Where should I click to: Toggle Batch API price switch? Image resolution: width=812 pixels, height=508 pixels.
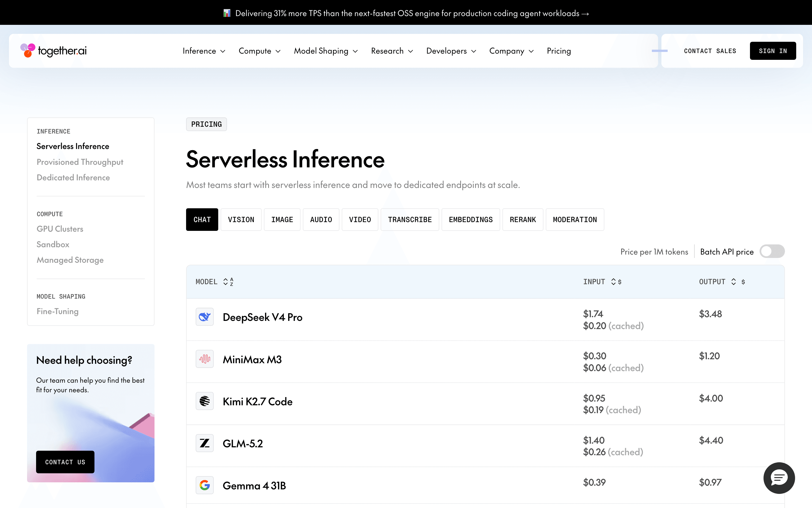tap(772, 251)
